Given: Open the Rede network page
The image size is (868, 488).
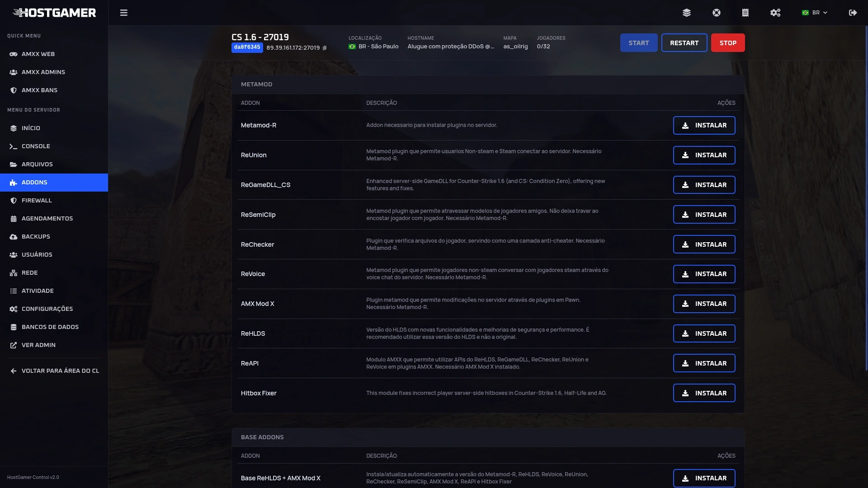Looking at the screenshot, I should tap(54, 272).
